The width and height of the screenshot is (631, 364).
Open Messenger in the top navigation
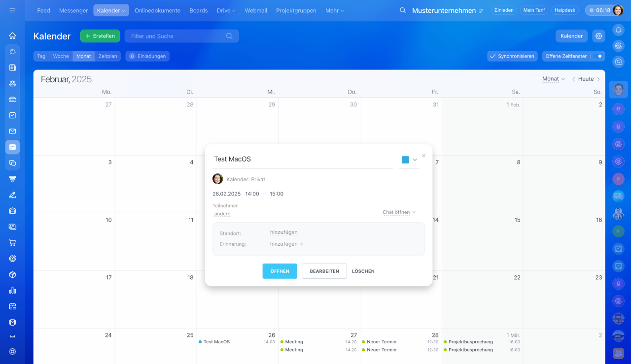(x=73, y=10)
